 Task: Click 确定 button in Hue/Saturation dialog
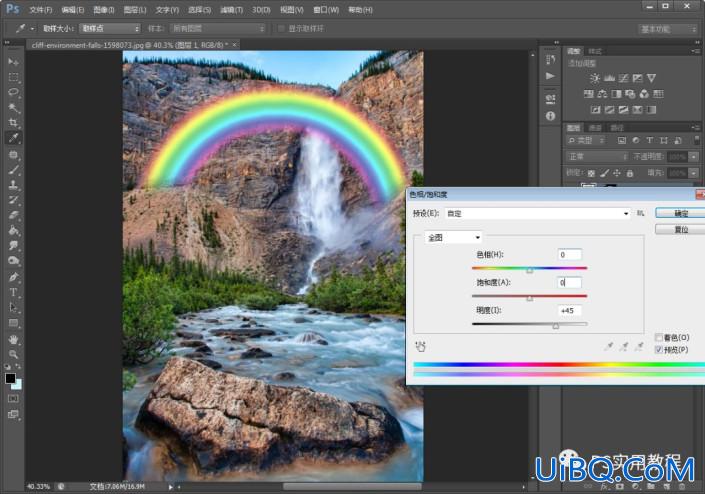point(680,213)
